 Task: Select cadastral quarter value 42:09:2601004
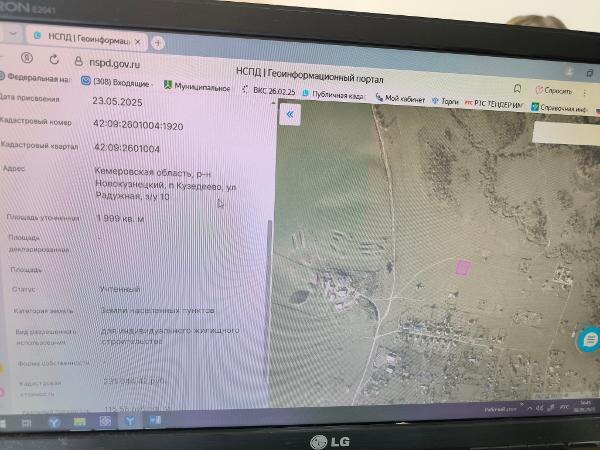coord(127,148)
